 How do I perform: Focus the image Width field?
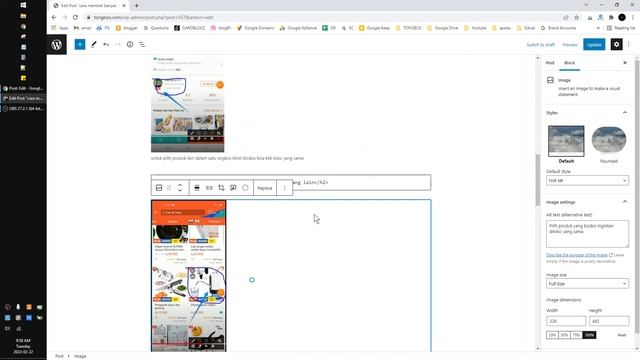tap(566, 321)
